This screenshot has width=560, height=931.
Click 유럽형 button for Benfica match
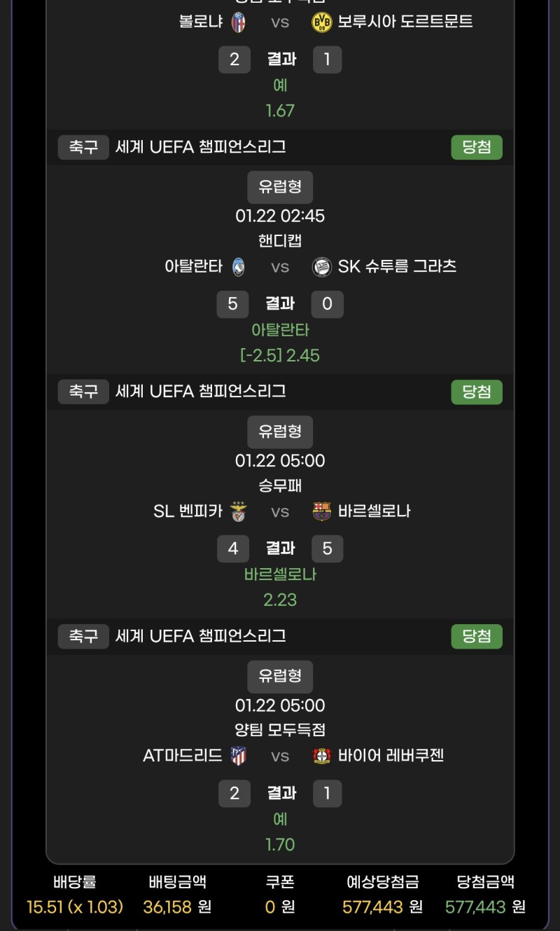click(x=280, y=432)
